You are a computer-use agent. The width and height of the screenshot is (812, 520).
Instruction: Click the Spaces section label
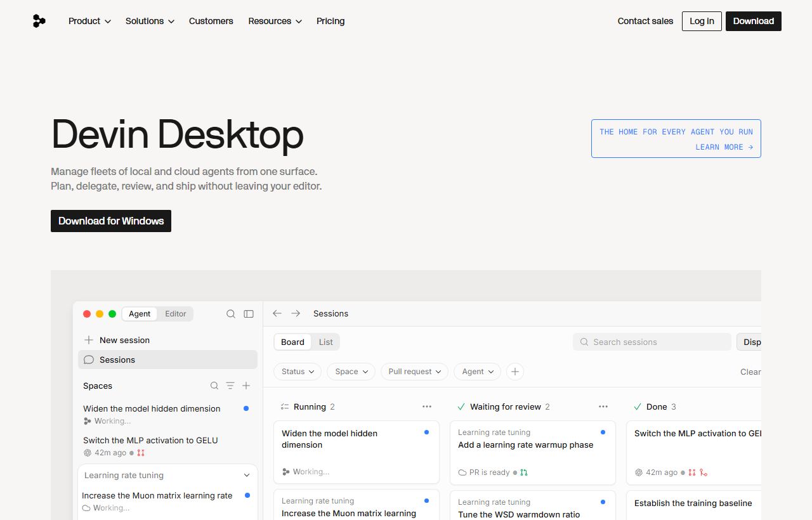click(x=98, y=386)
